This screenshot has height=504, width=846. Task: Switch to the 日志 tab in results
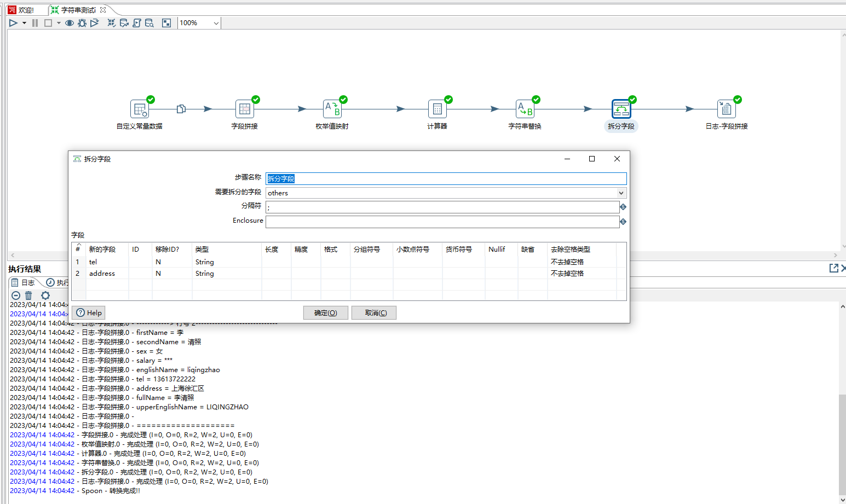coord(24,282)
